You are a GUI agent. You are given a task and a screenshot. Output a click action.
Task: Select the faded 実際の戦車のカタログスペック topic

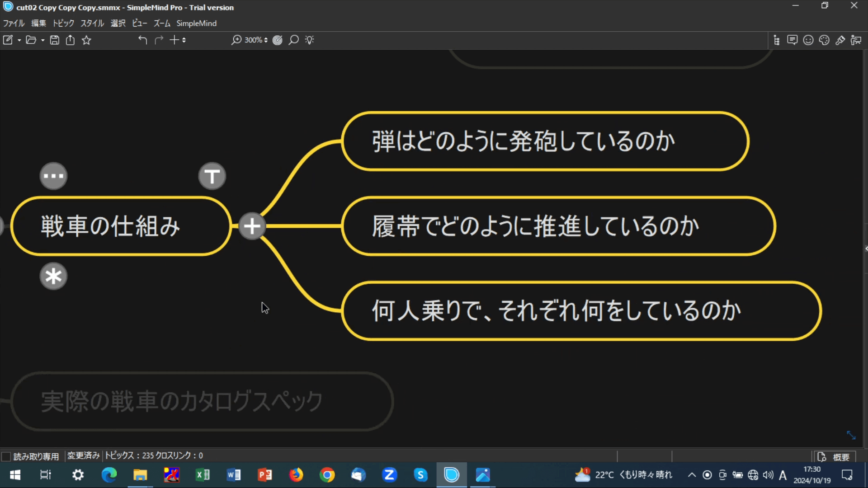[x=202, y=401]
